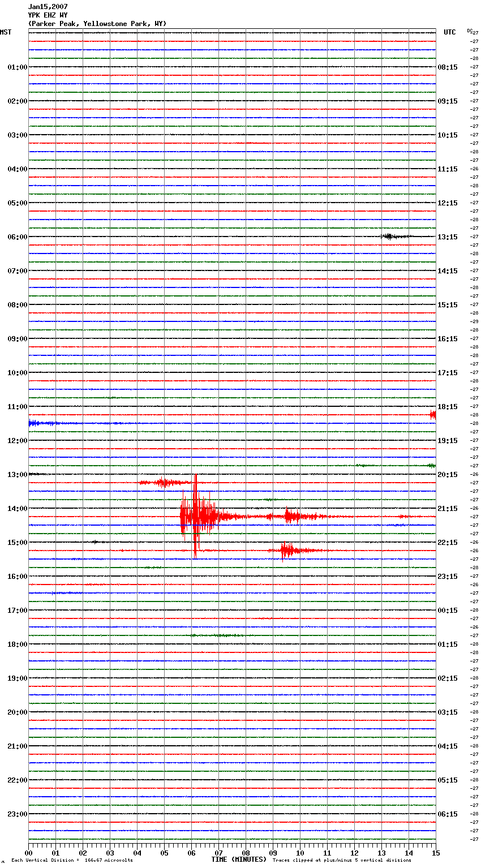Click the red precursor event on the 13:15 trace
Image resolution: width=481 pixels, height=868 pixels.
coord(165,483)
